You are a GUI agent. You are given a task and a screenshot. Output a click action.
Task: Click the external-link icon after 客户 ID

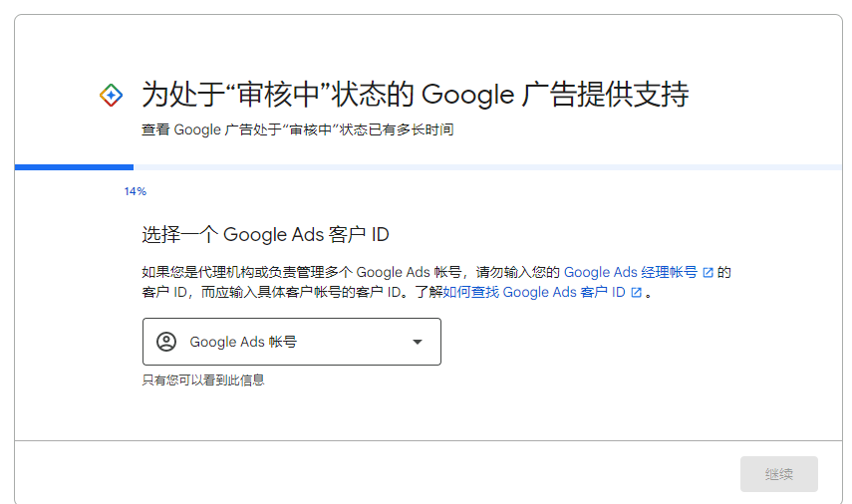pyautogui.click(x=637, y=293)
